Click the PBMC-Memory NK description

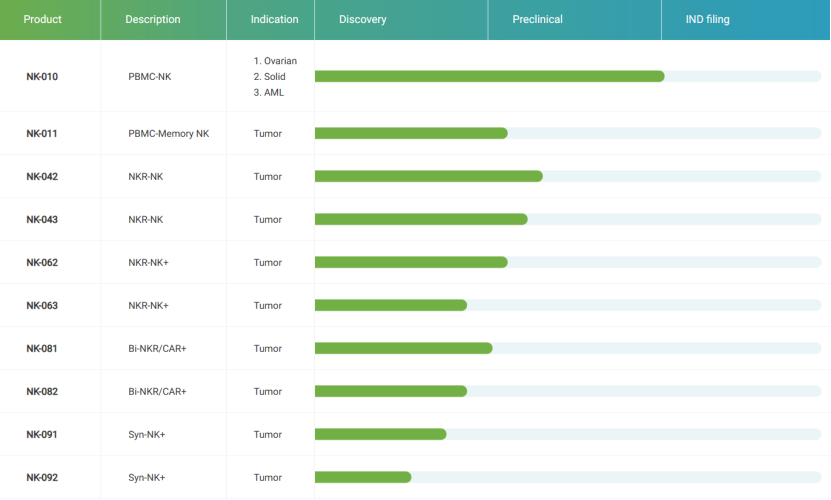(169, 134)
